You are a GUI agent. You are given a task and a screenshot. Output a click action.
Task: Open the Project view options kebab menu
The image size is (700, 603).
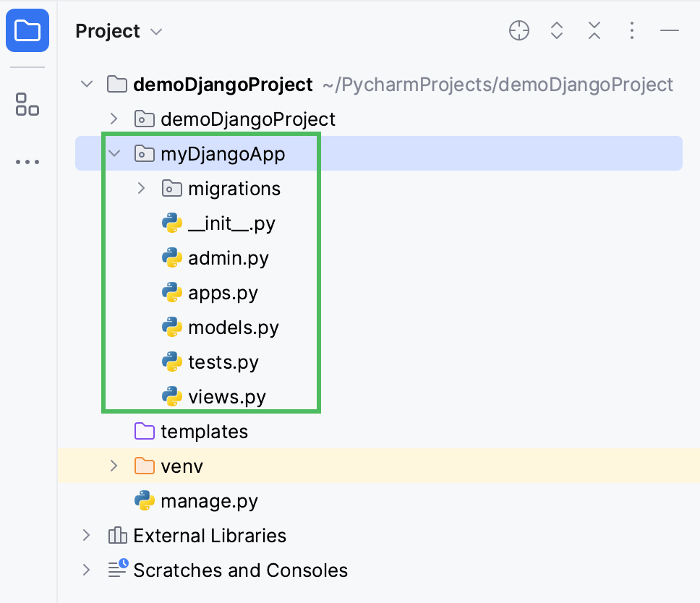631,30
